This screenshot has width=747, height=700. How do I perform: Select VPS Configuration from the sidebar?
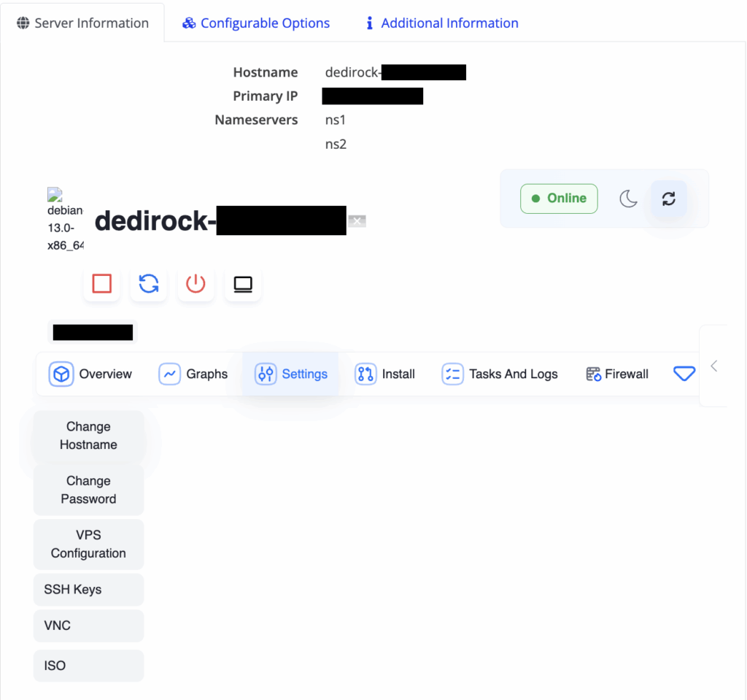(x=88, y=544)
